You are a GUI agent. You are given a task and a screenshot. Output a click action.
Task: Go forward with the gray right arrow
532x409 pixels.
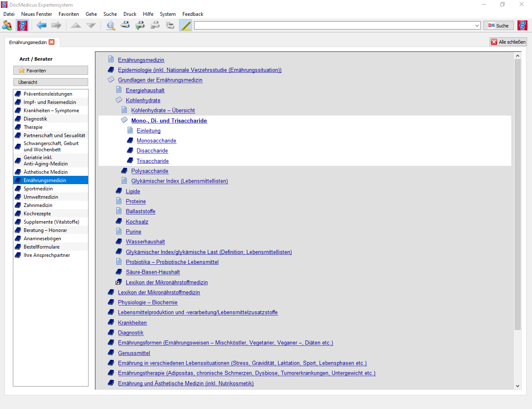[57, 25]
